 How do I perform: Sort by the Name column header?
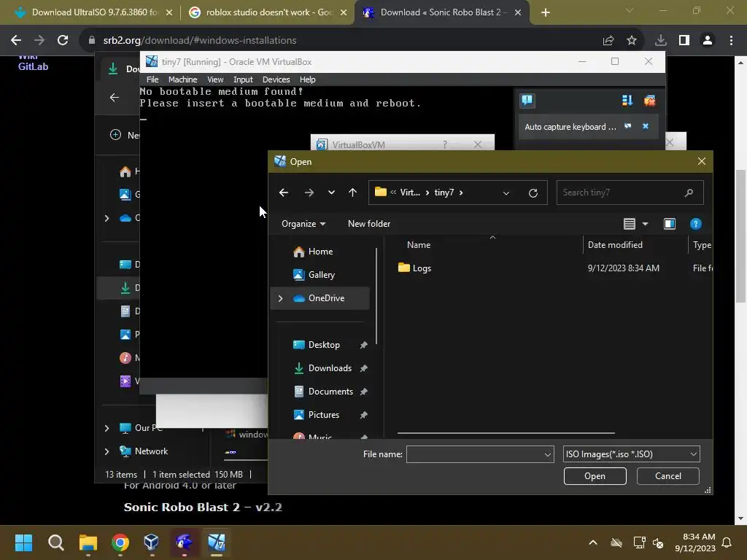click(419, 245)
